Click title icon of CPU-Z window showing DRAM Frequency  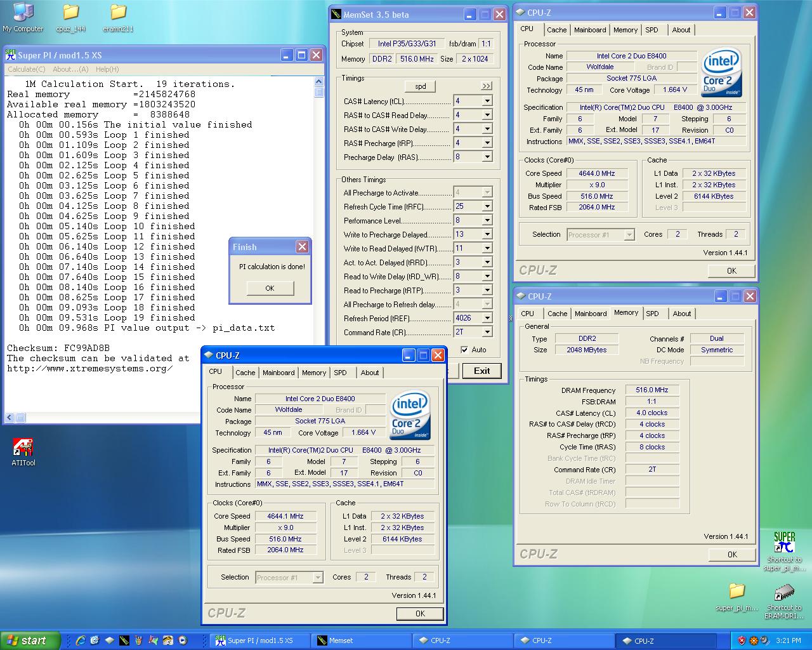pyautogui.click(x=520, y=296)
